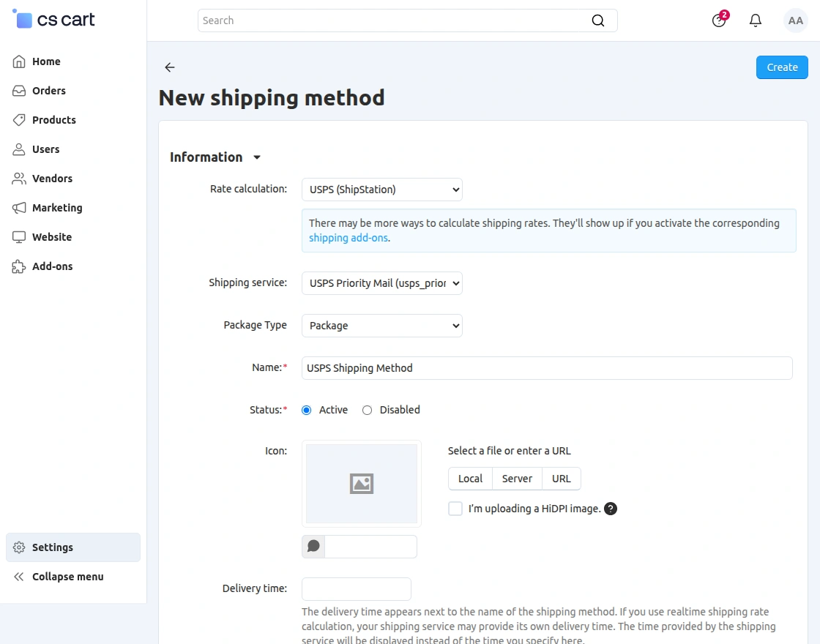Click the Add-ons puzzle icon

point(19,266)
